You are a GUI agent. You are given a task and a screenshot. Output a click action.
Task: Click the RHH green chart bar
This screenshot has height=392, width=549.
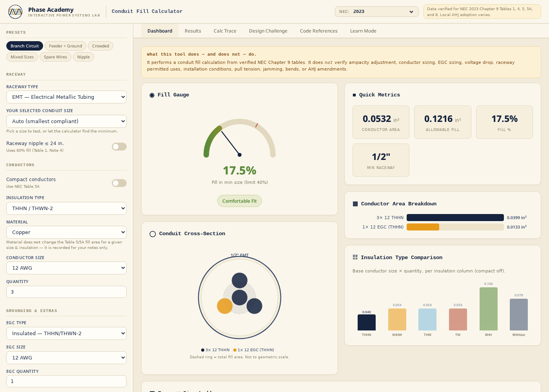(489, 309)
